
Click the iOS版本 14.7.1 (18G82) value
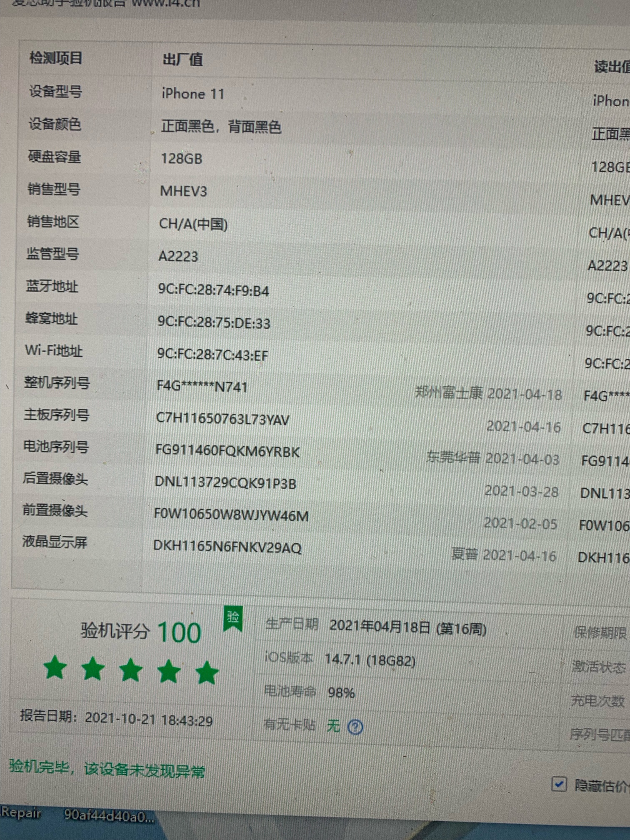[x=370, y=660]
